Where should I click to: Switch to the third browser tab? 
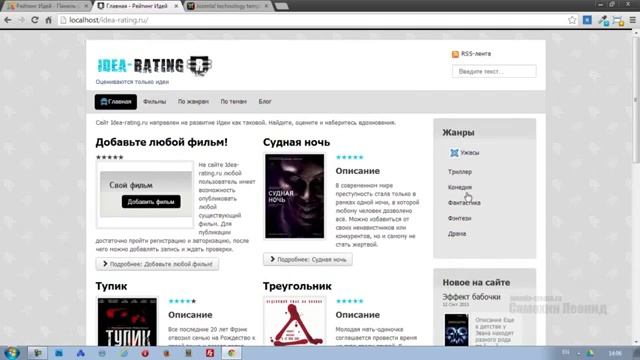click(x=229, y=6)
